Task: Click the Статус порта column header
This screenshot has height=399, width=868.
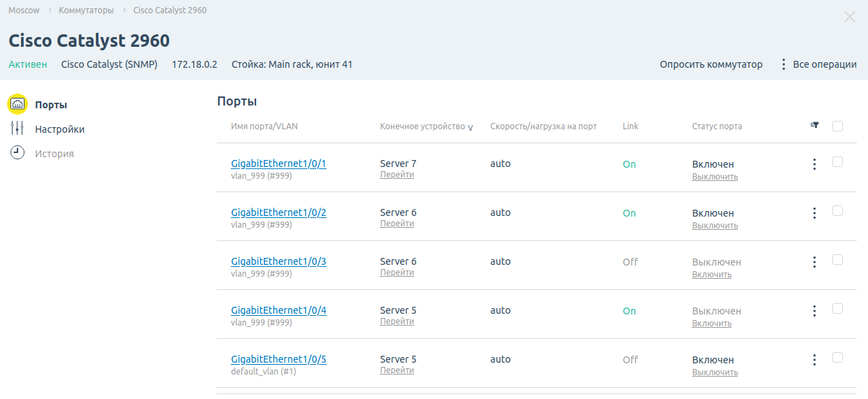Action: coord(717,126)
